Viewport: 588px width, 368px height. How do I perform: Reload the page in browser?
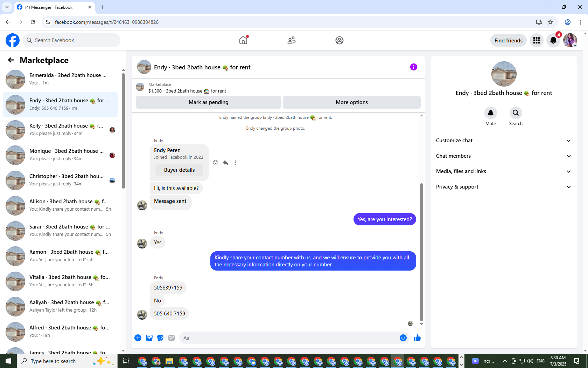33,22
